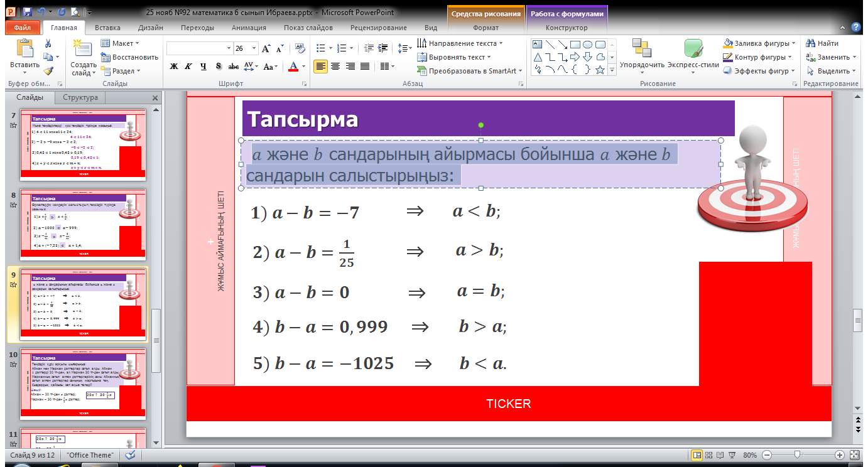Switch to the Анимация ribbon tab
Viewport: 868px width, 467px height.
coord(249,28)
